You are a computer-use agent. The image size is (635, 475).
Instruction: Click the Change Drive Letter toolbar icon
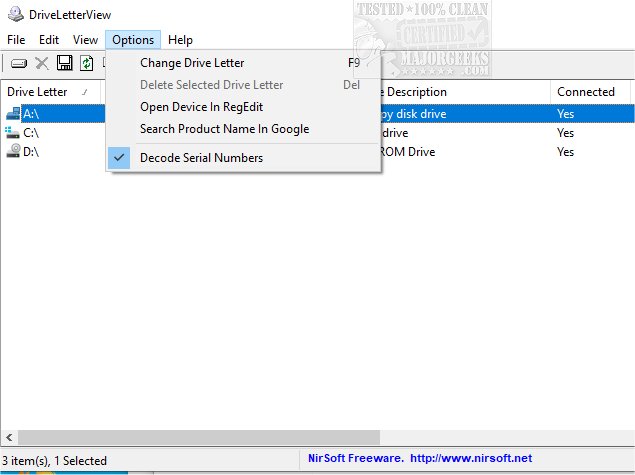point(19,64)
